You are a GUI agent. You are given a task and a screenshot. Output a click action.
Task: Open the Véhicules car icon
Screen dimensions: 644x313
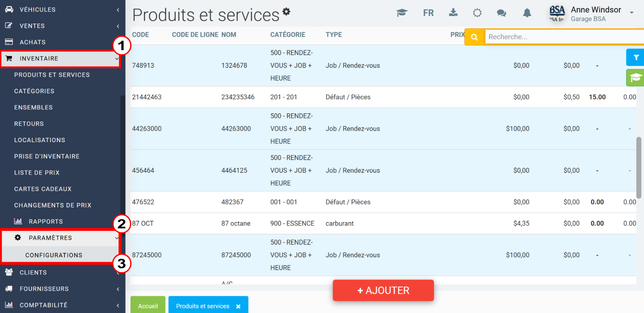(9, 10)
